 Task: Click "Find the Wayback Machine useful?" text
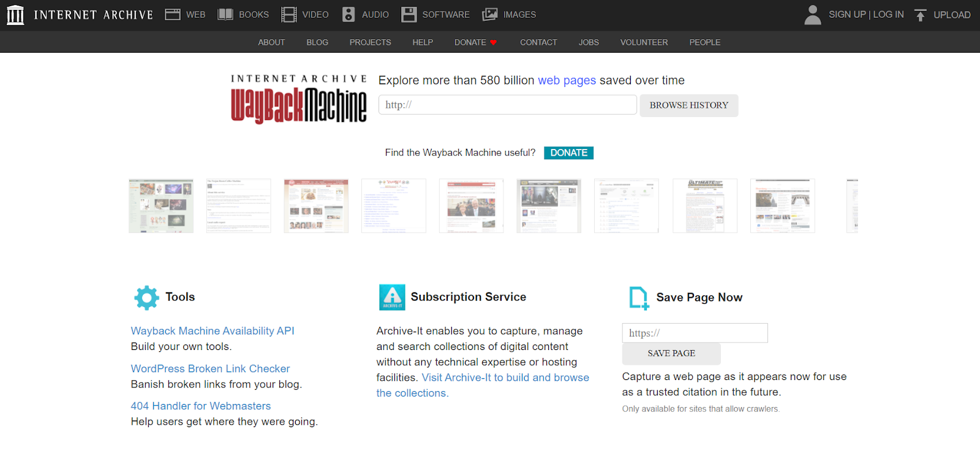tap(460, 153)
